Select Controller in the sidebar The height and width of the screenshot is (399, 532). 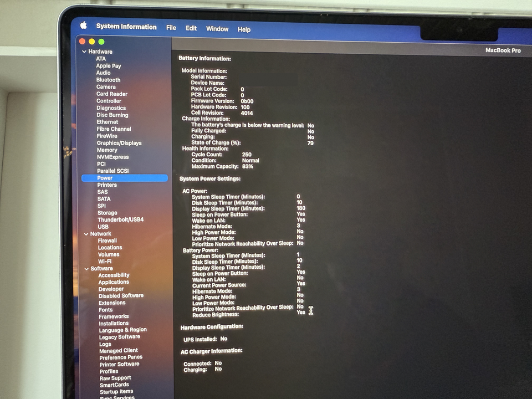pos(109,101)
